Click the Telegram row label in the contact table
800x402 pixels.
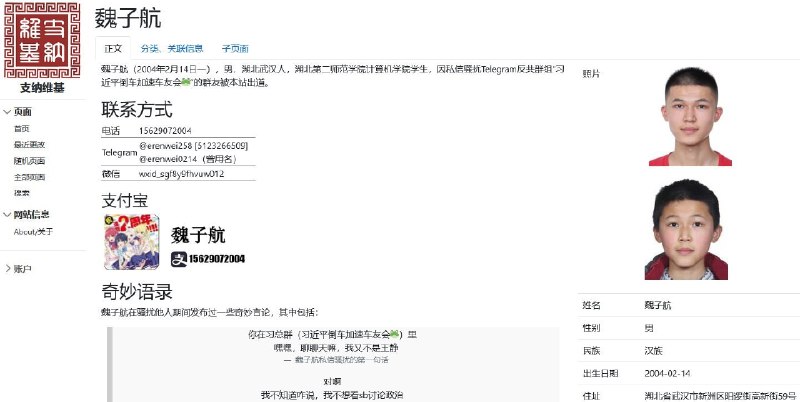coord(119,152)
